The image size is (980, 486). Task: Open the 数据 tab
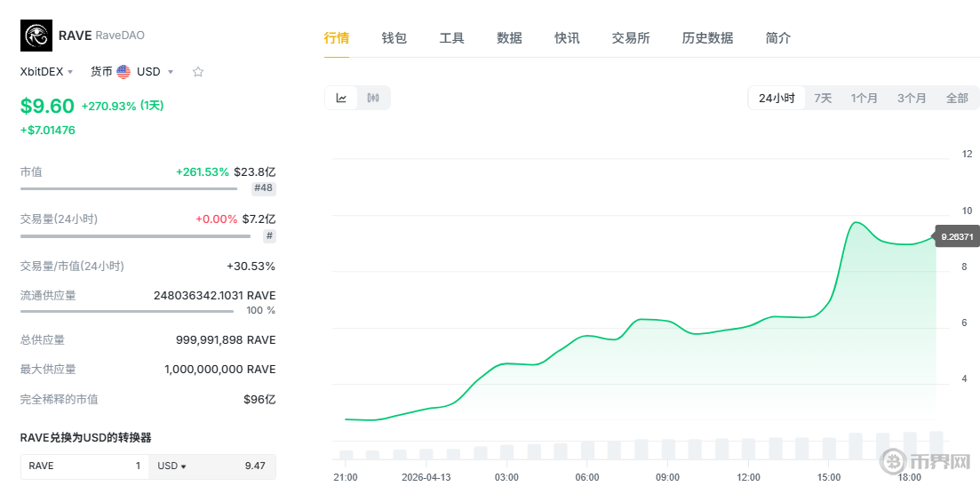click(x=509, y=38)
